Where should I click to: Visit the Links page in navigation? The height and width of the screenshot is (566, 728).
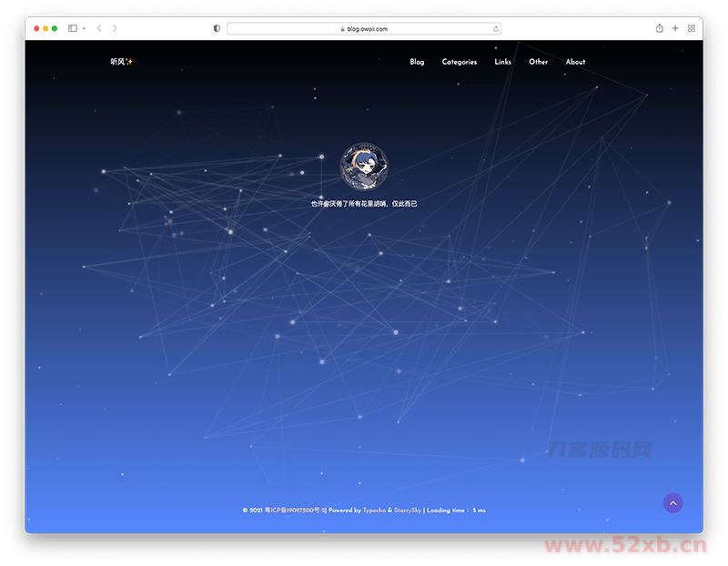click(x=502, y=62)
